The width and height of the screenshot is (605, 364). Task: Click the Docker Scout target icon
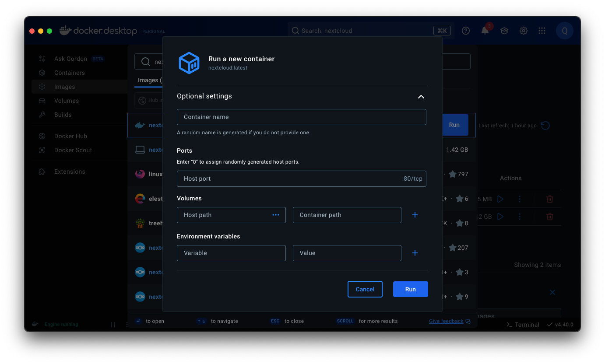point(42,150)
